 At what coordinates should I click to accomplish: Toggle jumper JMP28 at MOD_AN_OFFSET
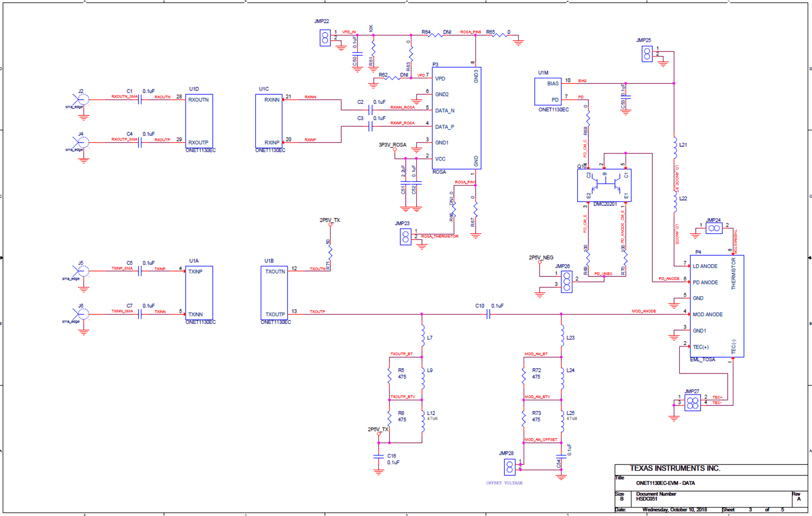tap(509, 466)
